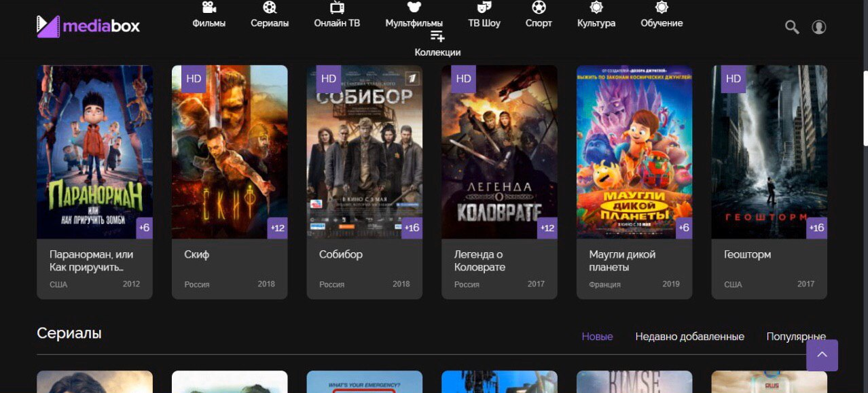Open the Сериалы film reel icon
This screenshot has height=393, width=868.
point(270,7)
